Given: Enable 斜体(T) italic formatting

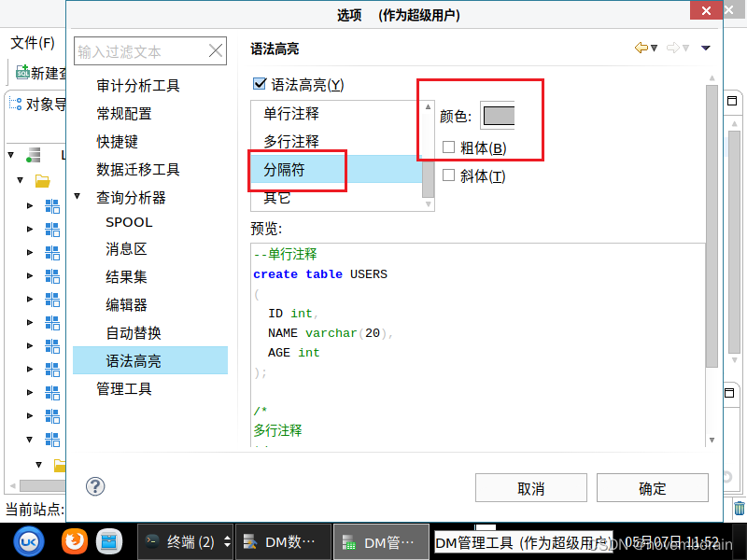Looking at the screenshot, I should (446, 175).
